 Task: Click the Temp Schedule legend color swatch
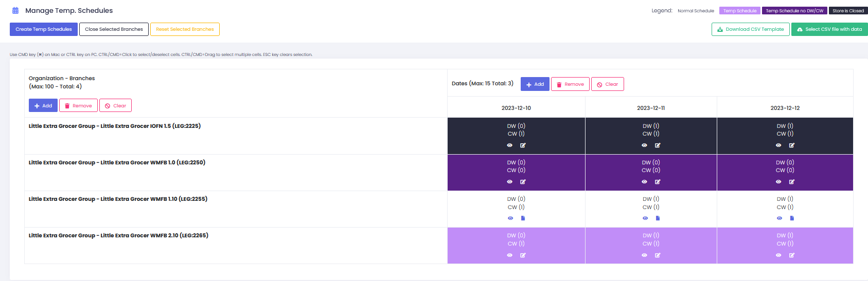coord(739,11)
